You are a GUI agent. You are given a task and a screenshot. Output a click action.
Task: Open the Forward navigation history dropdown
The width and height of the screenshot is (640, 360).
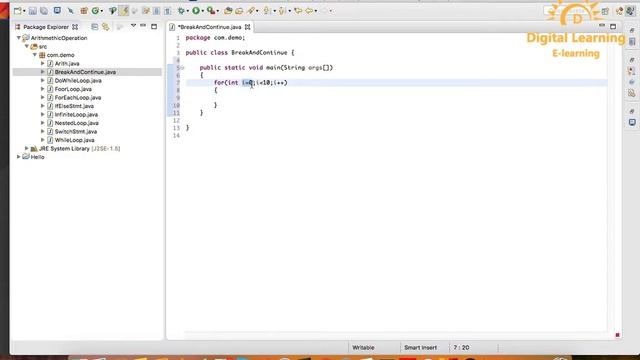[x=331, y=11]
